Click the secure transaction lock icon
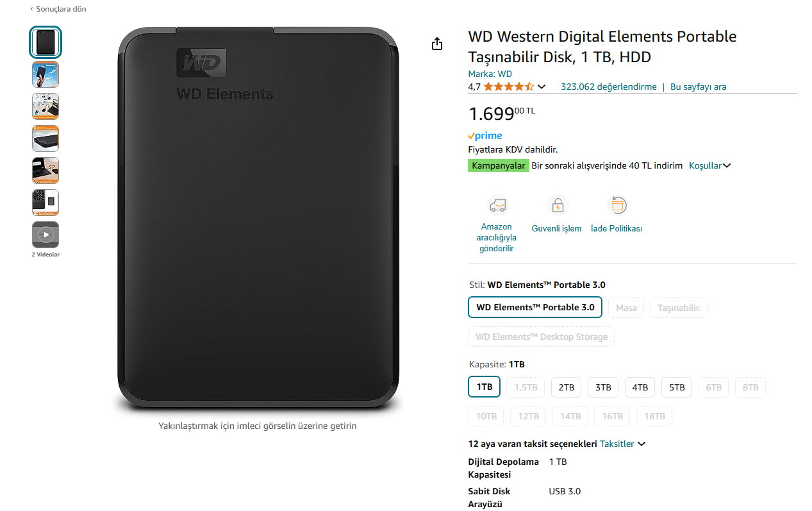812x511 pixels. [557, 206]
